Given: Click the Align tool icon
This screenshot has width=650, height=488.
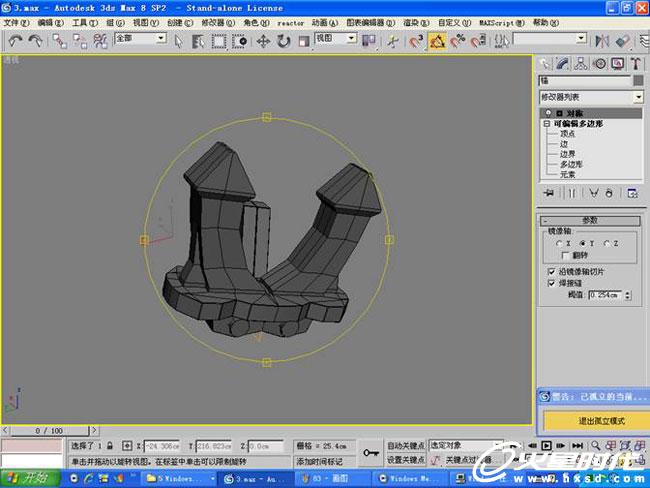Looking at the screenshot, I should point(623,41).
